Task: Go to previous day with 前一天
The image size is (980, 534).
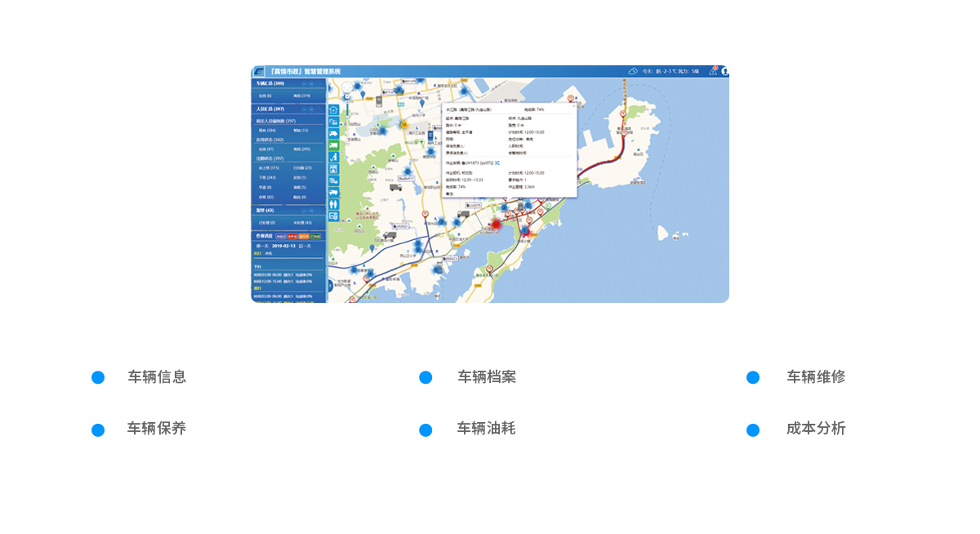Action: 262,246
